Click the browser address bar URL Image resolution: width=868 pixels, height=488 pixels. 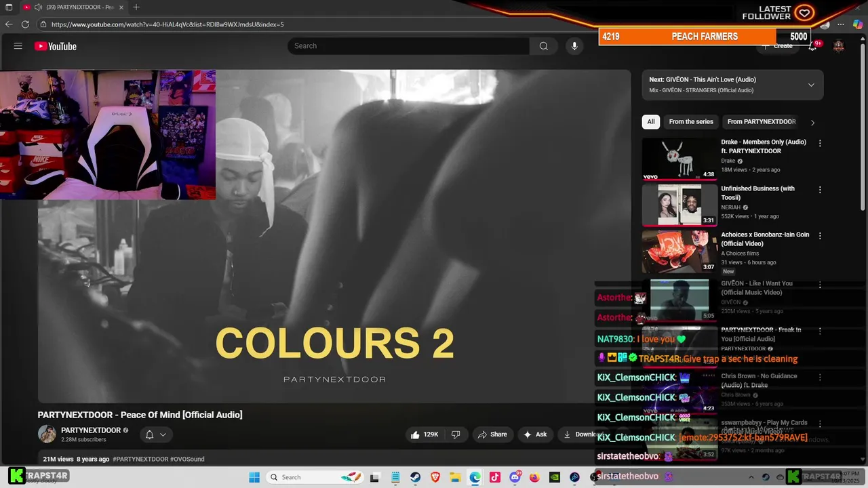[167, 24]
